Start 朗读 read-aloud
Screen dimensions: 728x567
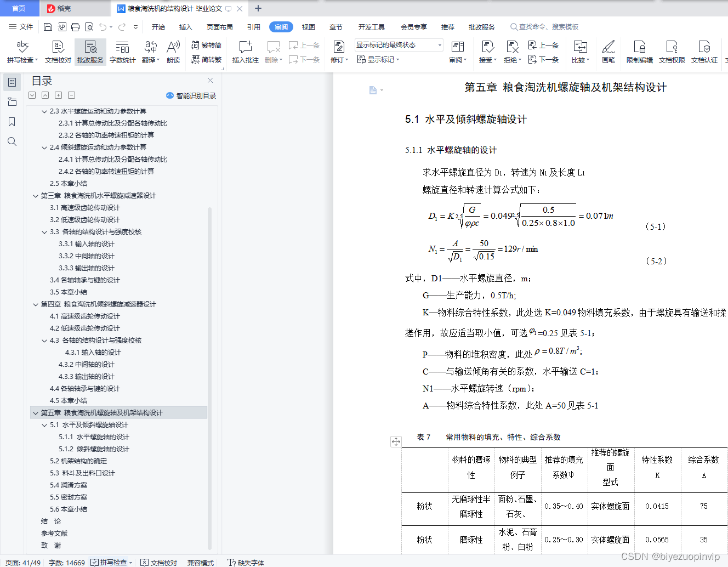click(x=173, y=52)
